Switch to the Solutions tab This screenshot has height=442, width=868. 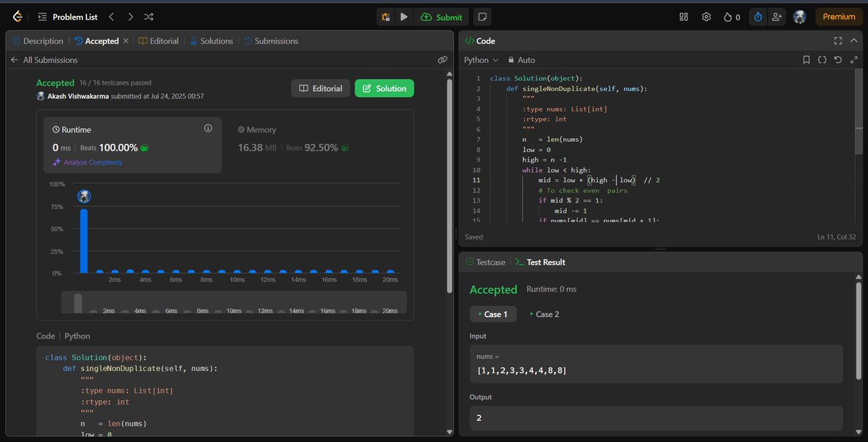tap(211, 41)
